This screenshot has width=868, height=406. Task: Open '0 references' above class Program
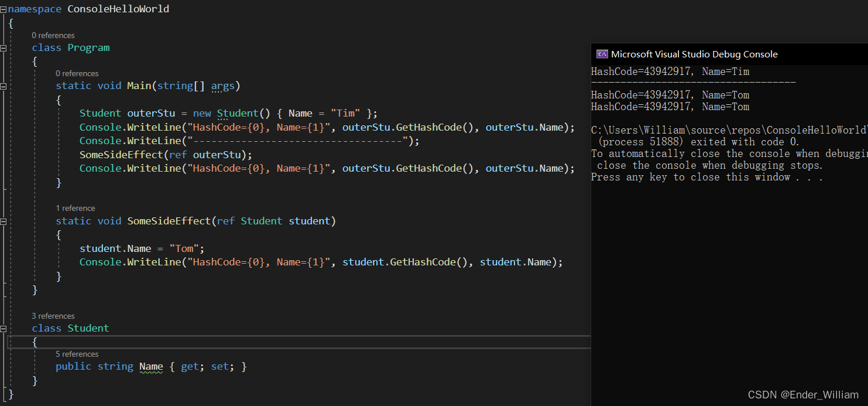tap(53, 35)
